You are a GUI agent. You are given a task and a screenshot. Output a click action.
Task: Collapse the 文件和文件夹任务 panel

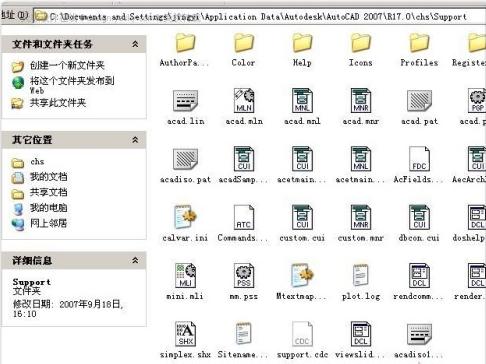pos(135,44)
